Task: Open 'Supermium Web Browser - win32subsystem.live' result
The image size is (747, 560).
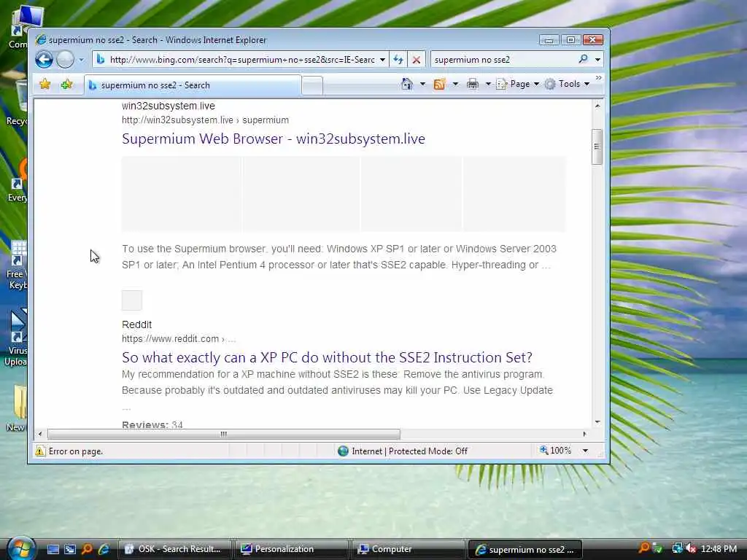Action: 274,139
